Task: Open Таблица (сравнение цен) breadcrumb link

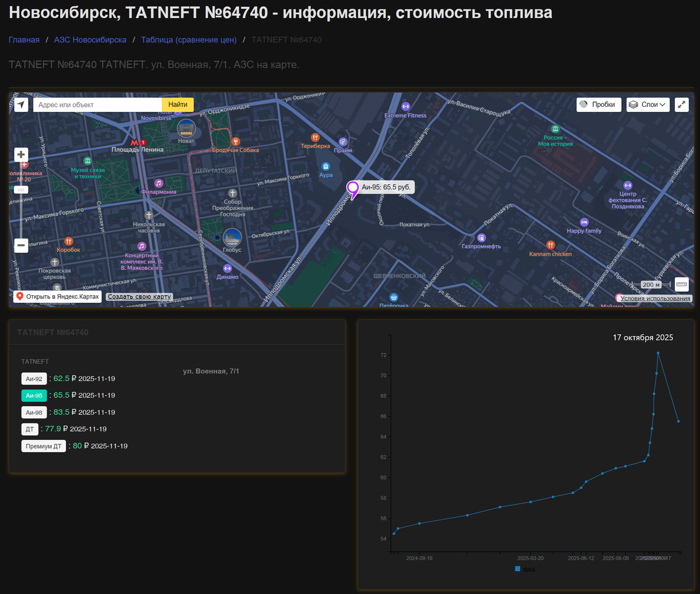Action: [x=189, y=40]
